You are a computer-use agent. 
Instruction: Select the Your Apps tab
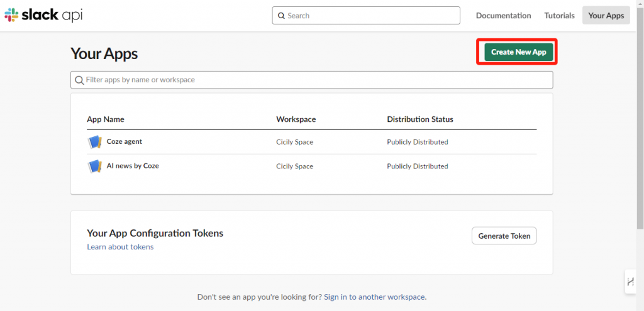coord(606,16)
